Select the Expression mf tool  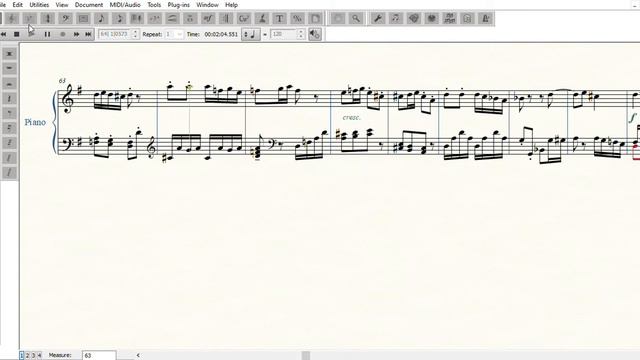pos(208,18)
